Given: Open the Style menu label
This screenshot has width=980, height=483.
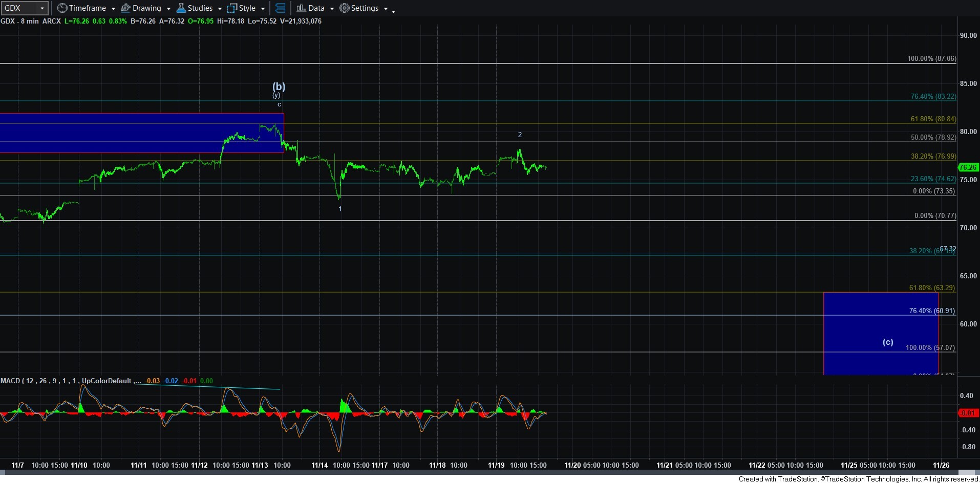Looking at the screenshot, I should point(247,8).
